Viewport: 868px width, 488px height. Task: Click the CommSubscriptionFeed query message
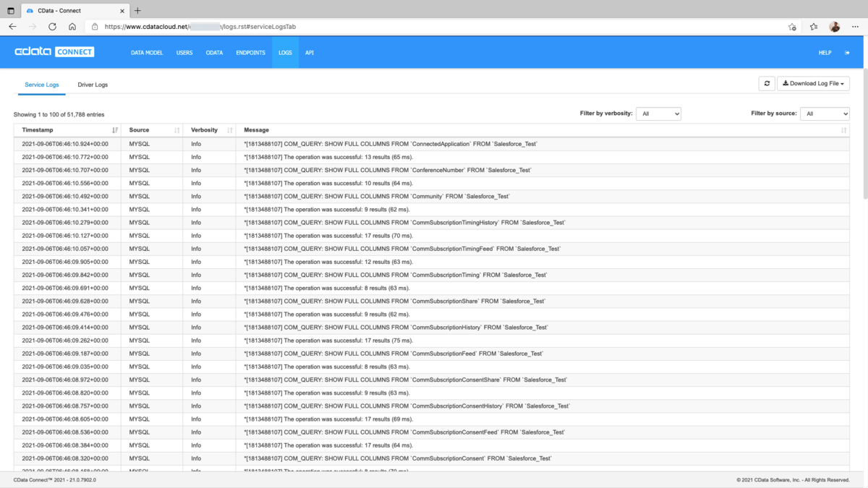(x=393, y=354)
